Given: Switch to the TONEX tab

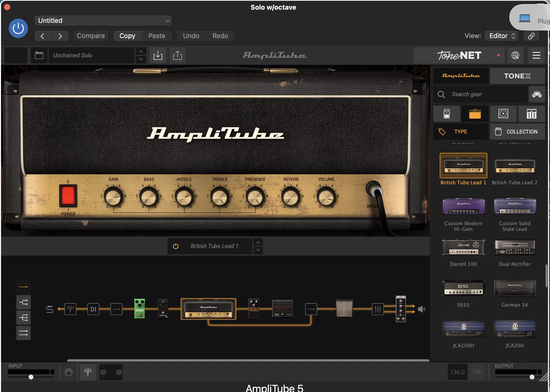Looking at the screenshot, I should click(517, 76).
